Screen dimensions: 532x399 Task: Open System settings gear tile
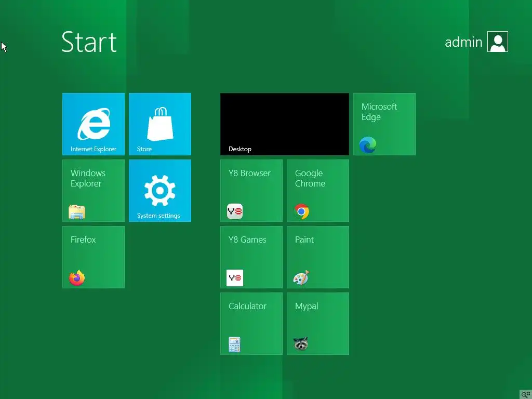(x=160, y=190)
